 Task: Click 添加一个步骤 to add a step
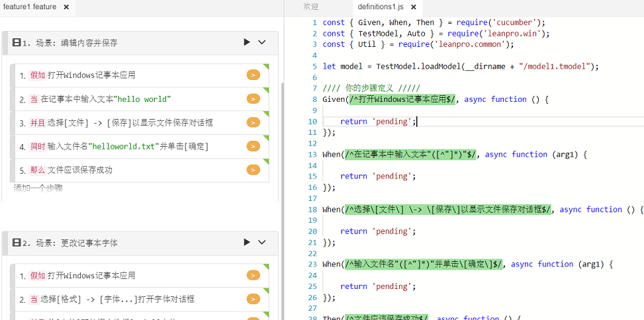click(38, 188)
